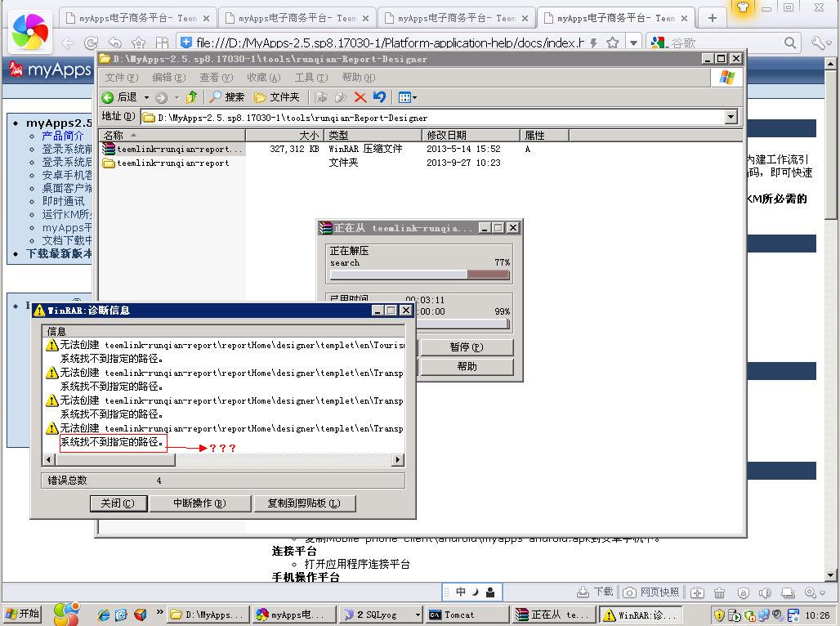Viewport: 840px width, 626px height.
Task: Select the first 无法创建 error warning row
Action: 225,345
